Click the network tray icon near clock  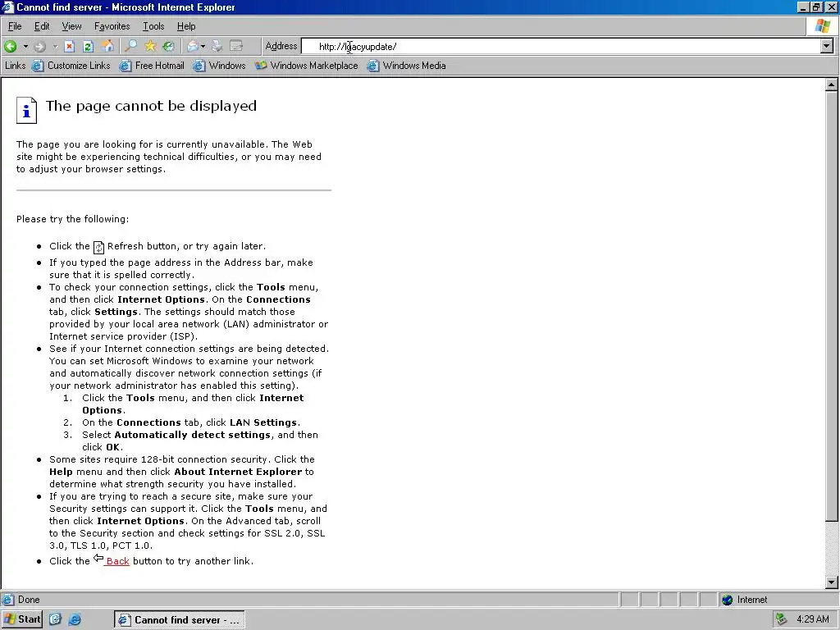782,619
